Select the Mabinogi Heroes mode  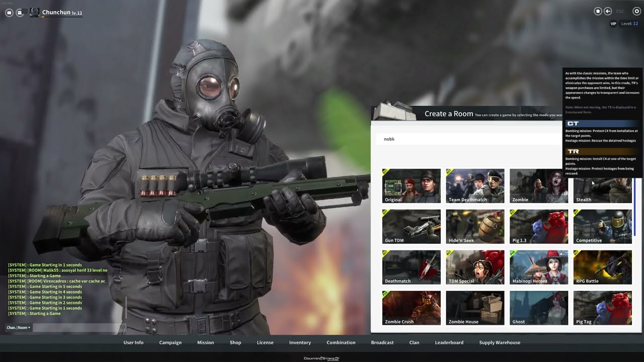539,267
